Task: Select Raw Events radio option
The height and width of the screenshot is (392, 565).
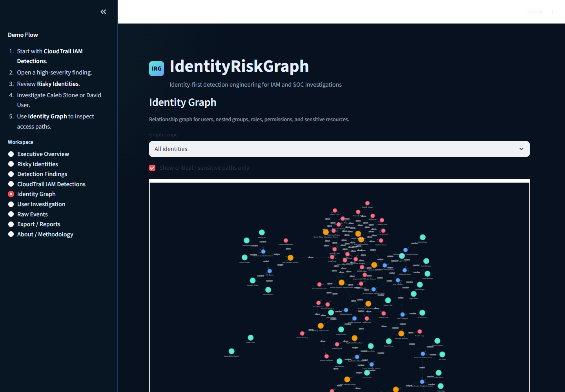Action: point(28,214)
